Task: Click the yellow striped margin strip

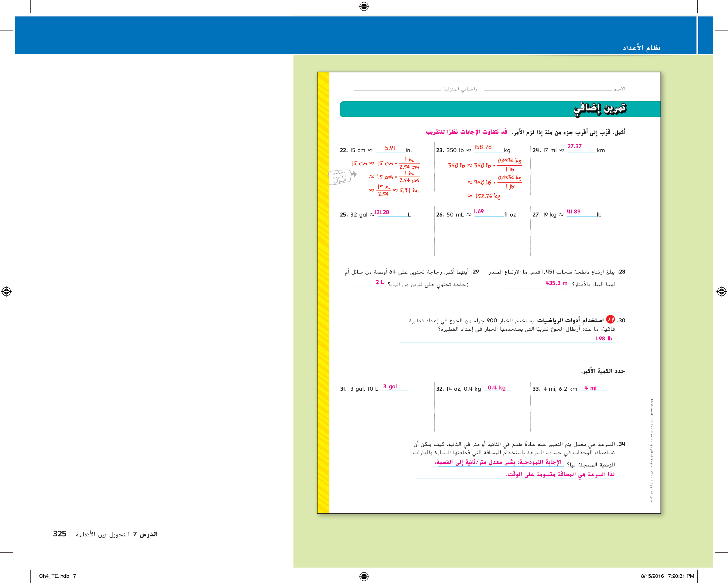Action: 323,292
